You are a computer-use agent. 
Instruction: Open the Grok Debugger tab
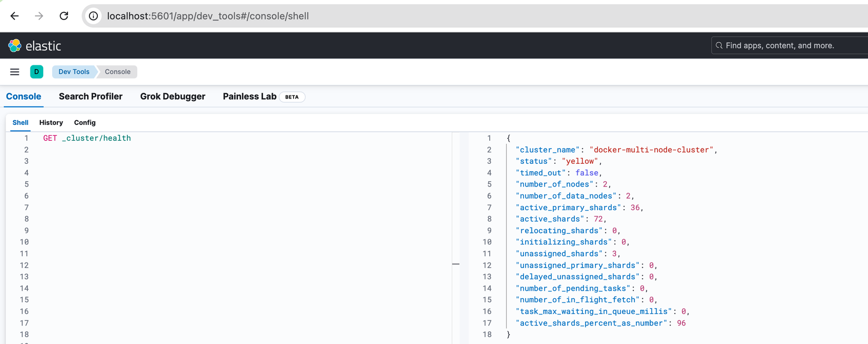[x=173, y=96]
